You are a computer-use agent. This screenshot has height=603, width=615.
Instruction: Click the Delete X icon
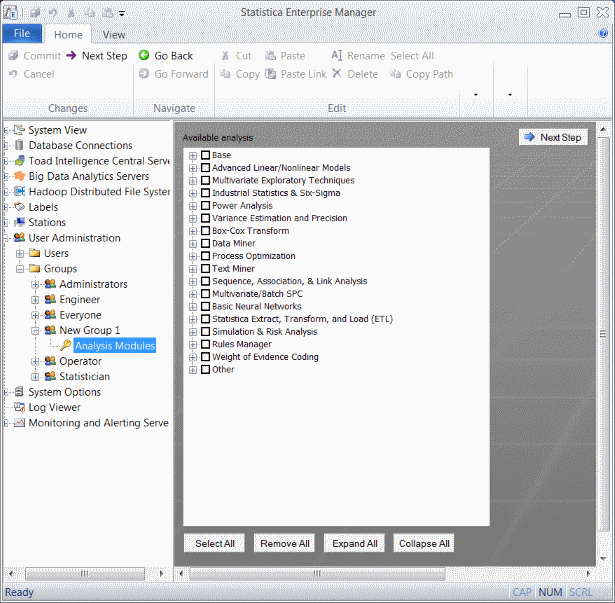tap(337, 73)
